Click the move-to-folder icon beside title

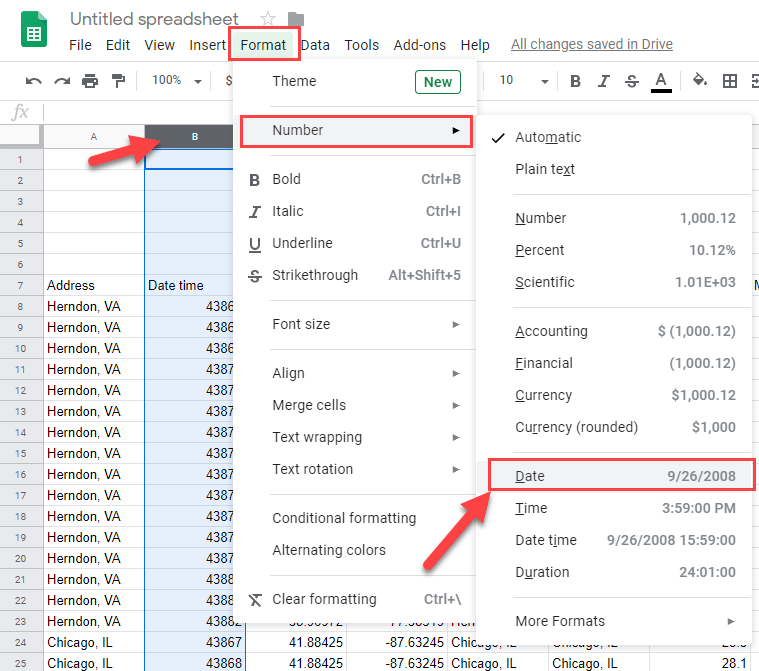295,19
